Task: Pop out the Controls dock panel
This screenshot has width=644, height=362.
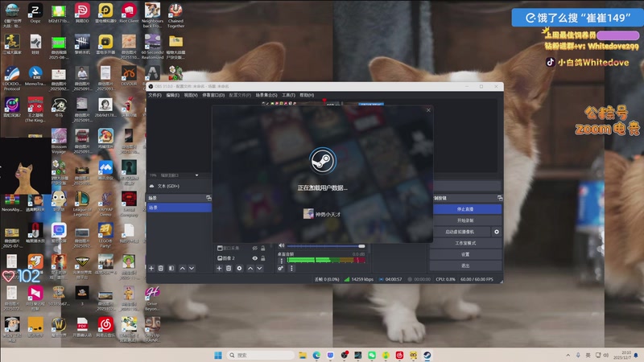Action: pos(500,198)
